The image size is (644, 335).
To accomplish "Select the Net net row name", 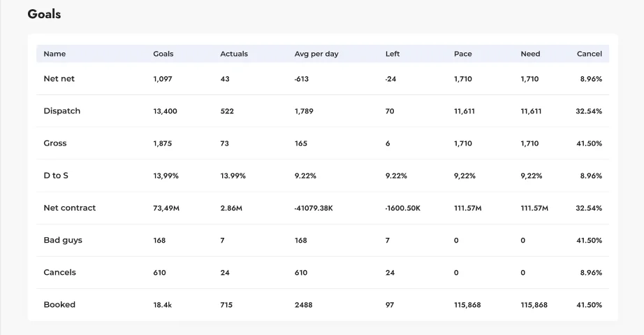I will [x=59, y=79].
